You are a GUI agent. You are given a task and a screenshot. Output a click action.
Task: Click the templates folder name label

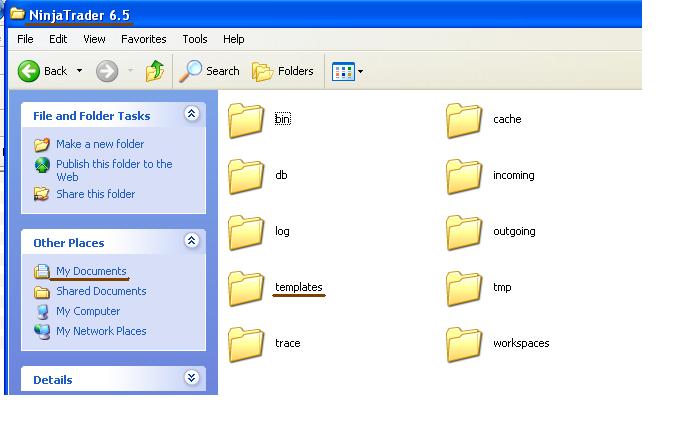tap(299, 287)
